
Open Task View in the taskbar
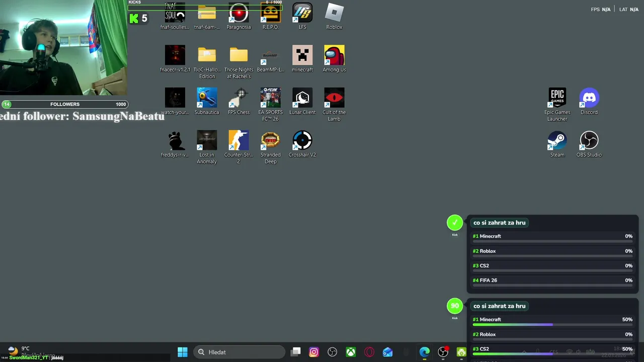295,352
